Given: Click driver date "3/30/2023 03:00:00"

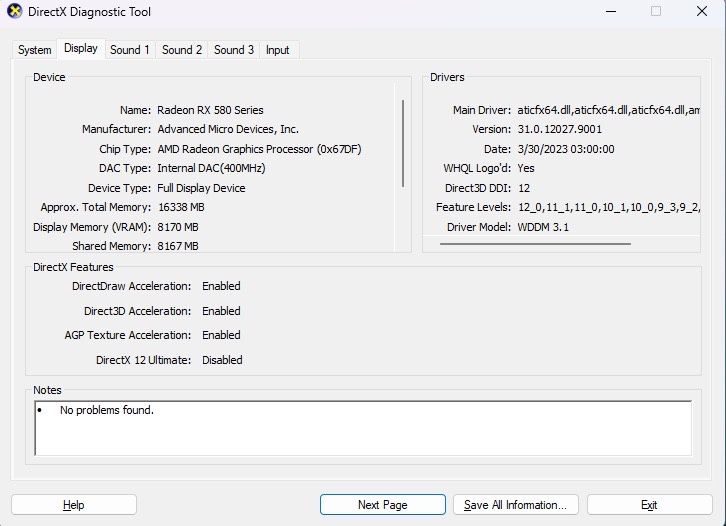Looking at the screenshot, I should click(x=566, y=149).
